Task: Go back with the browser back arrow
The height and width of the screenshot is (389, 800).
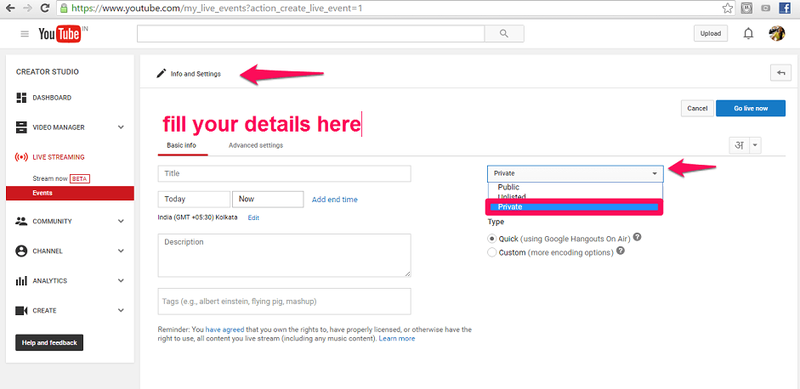Action: tap(10, 8)
